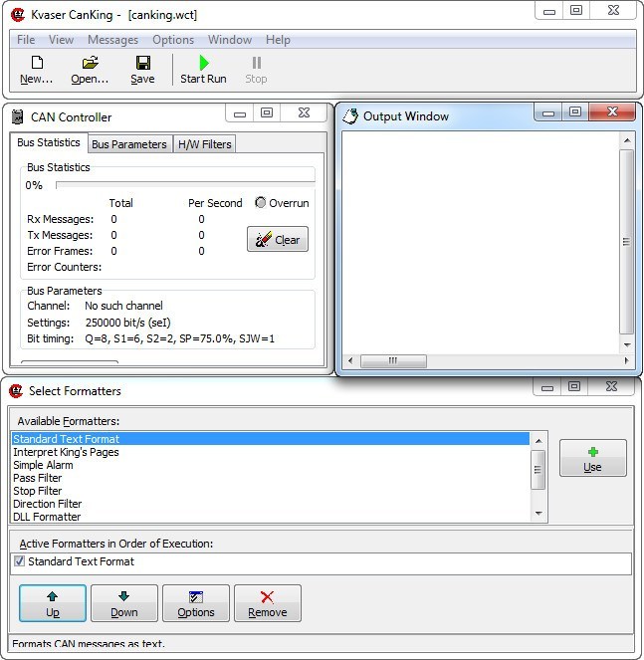Minimize the Output Window
The height and width of the screenshot is (660, 644).
click(548, 112)
